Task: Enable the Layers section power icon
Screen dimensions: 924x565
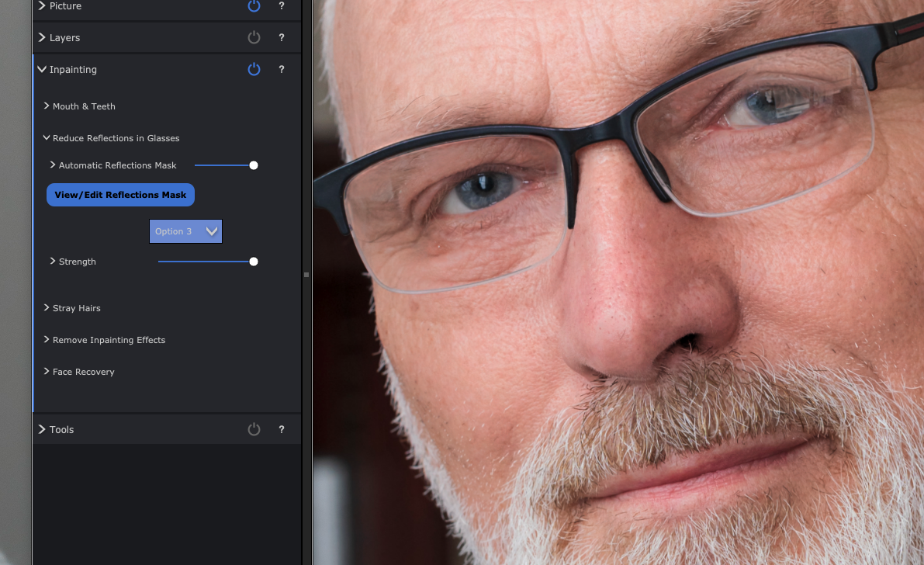Action: [254, 38]
